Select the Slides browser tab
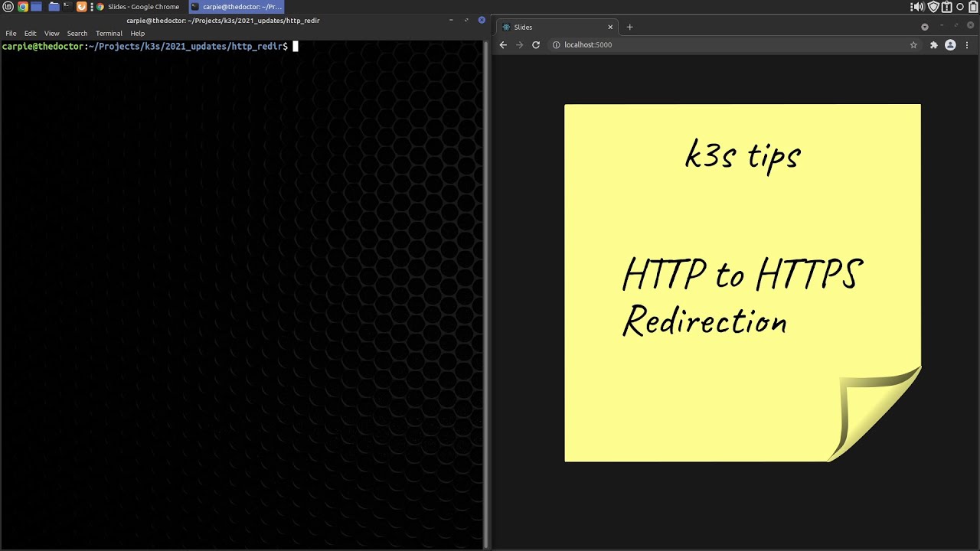Screen dimensions: 980x551 557,27
